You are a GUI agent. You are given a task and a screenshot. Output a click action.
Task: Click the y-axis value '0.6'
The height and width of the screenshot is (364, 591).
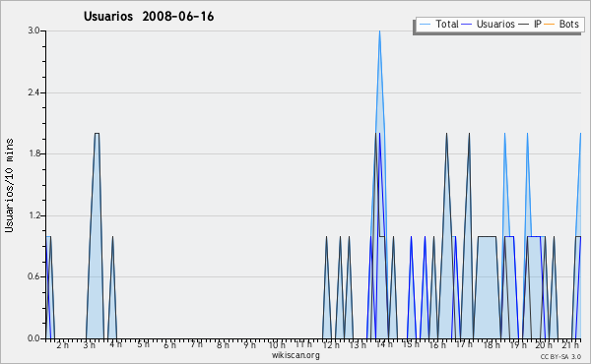tap(33, 276)
